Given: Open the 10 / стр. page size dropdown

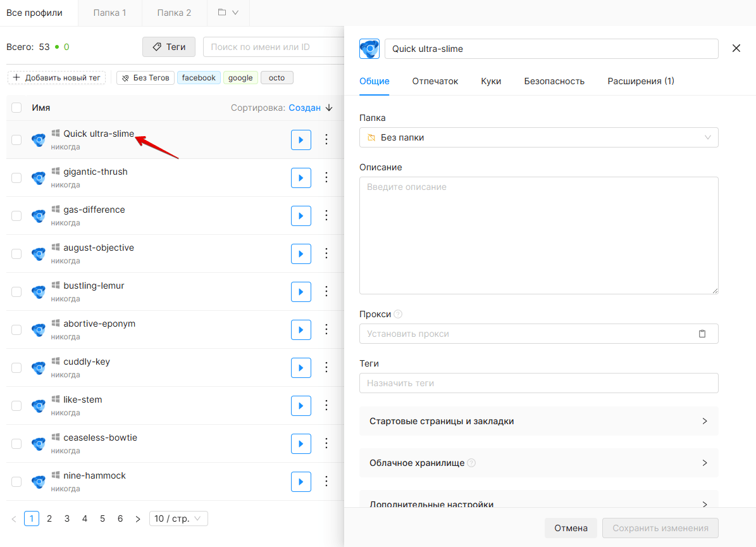Looking at the screenshot, I should (x=178, y=519).
